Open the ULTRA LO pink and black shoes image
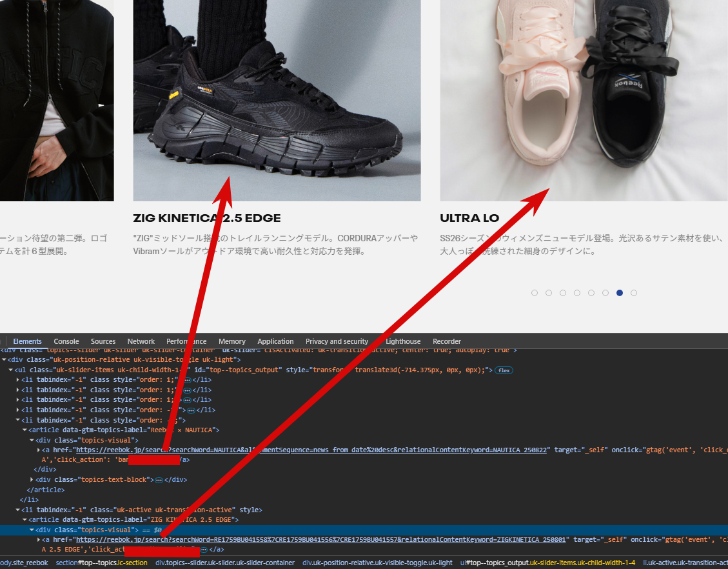The height and width of the screenshot is (569, 728). [584, 101]
